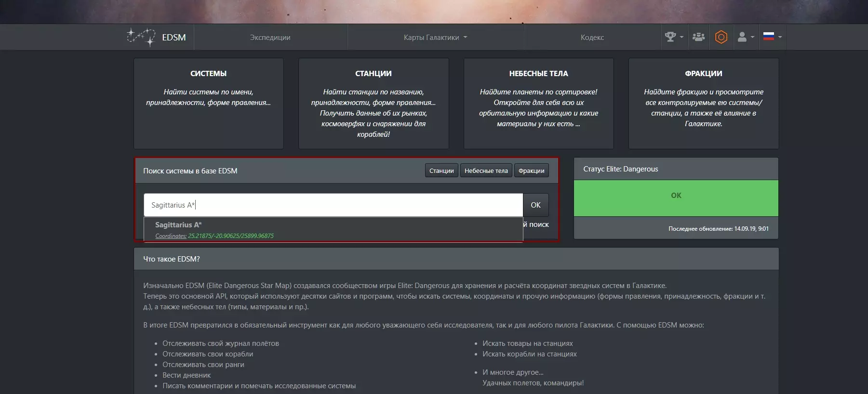Open the trophy rankings menu icon
The width and height of the screenshot is (868, 394).
point(674,37)
